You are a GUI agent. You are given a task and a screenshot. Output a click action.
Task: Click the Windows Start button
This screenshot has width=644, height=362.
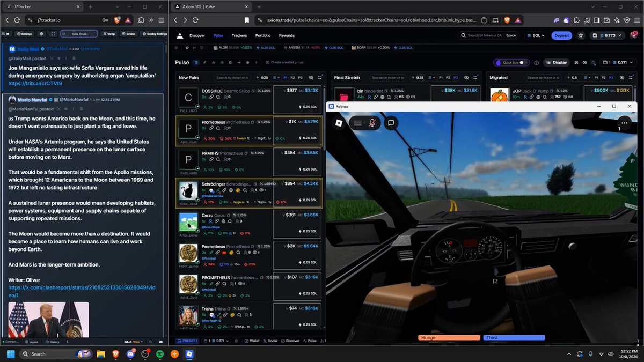pos(10,354)
